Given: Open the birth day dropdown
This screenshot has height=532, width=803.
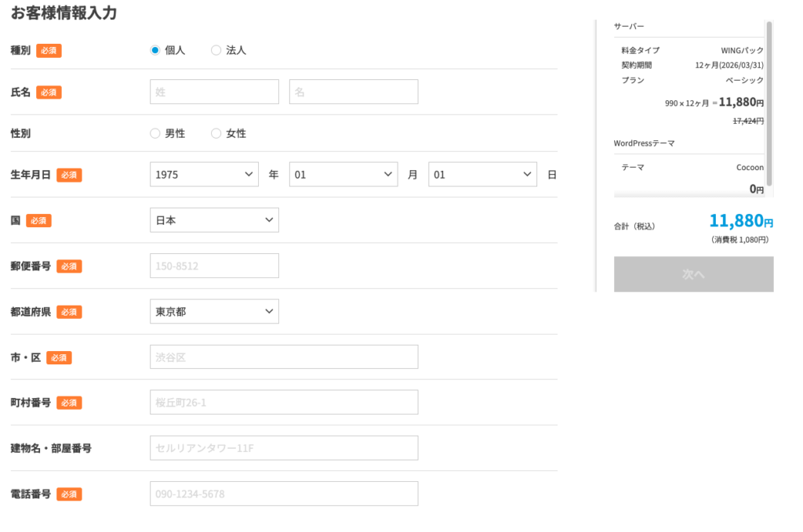Looking at the screenshot, I should [482, 175].
